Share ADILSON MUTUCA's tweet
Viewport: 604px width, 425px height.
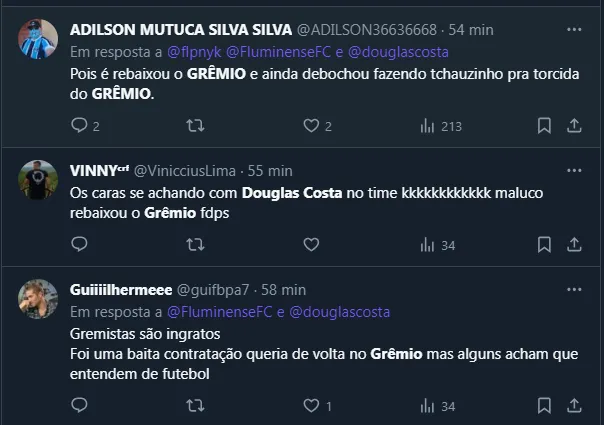pyautogui.click(x=575, y=126)
